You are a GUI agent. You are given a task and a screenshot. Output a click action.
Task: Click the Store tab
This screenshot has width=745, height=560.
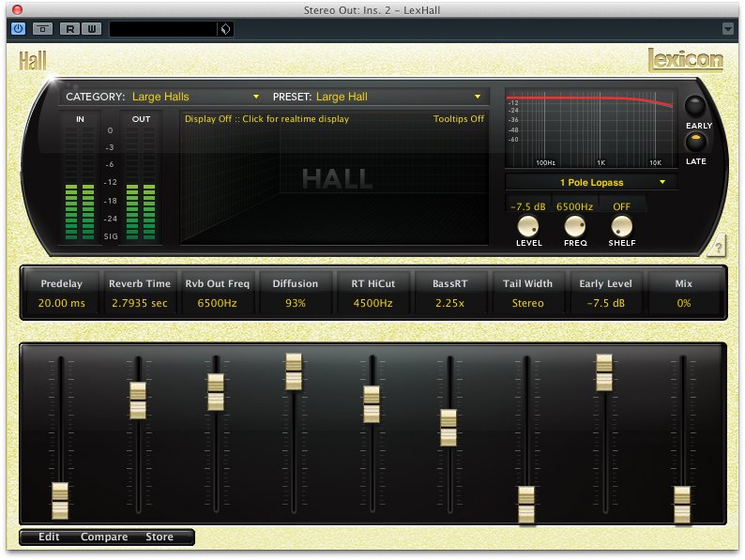[x=160, y=537]
